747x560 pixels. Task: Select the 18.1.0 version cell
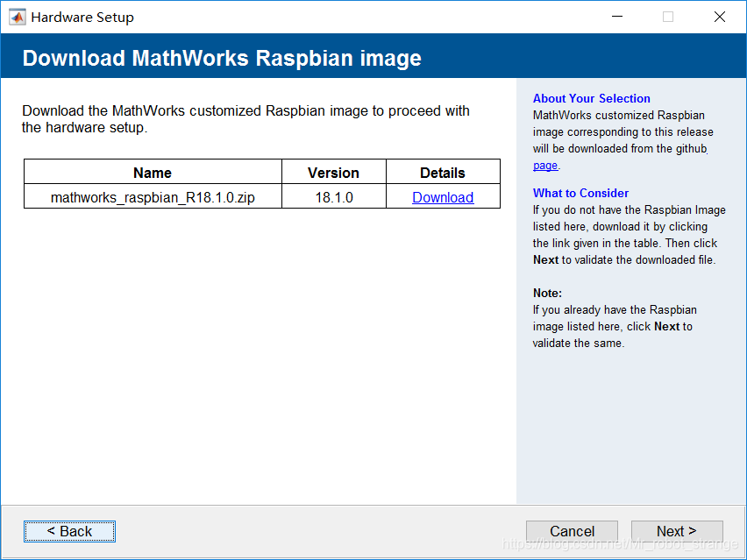coord(333,197)
